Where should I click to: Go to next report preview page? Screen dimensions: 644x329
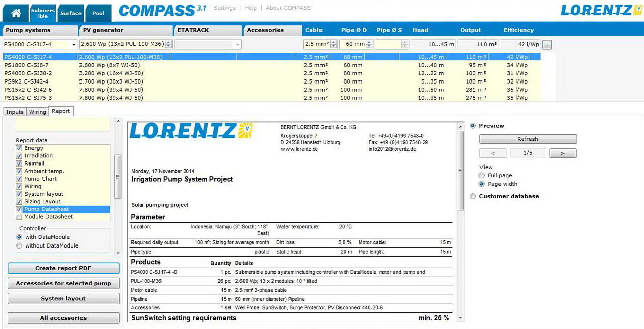click(x=562, y=153)
